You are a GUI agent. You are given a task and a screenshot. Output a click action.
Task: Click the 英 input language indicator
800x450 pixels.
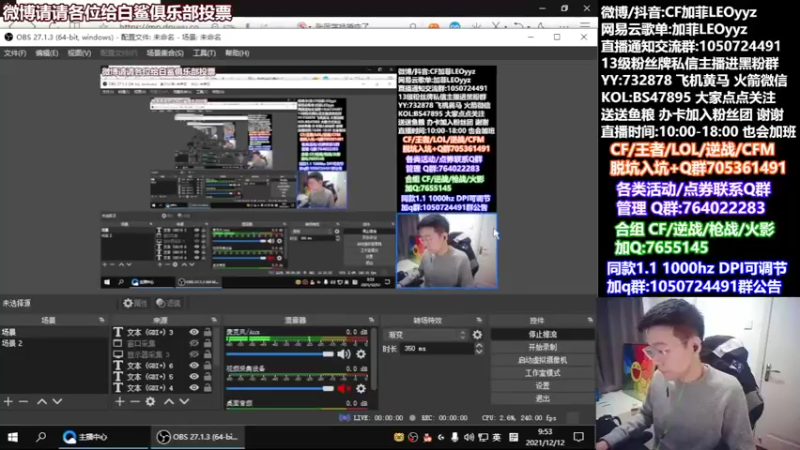(x=497, y=437)
